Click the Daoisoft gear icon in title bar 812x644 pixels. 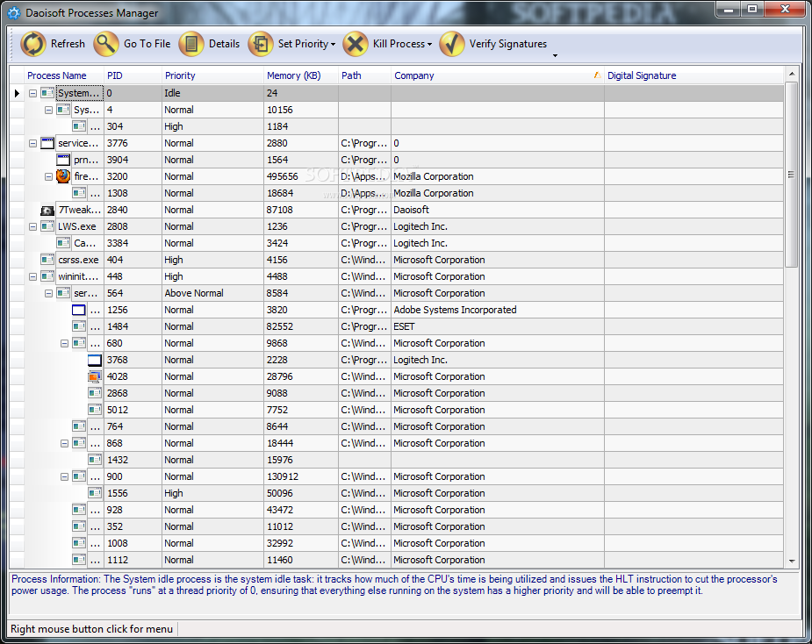14,13
